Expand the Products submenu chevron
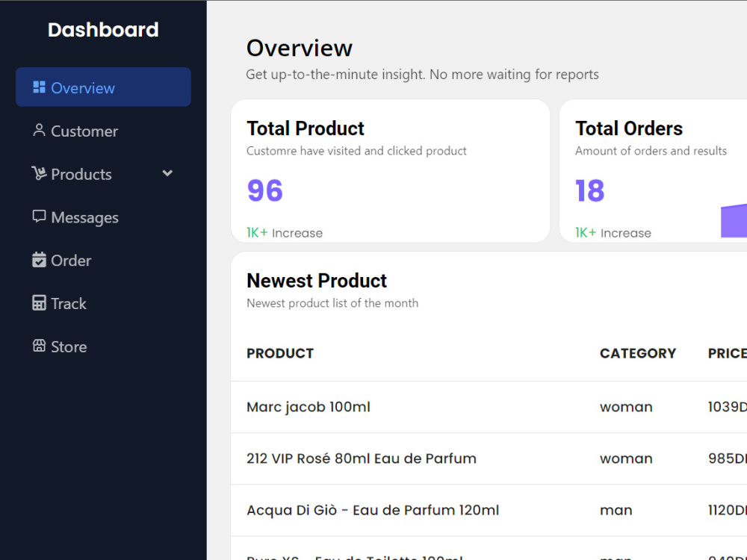This screenshot has height=560, width=747. coord(167,173)
